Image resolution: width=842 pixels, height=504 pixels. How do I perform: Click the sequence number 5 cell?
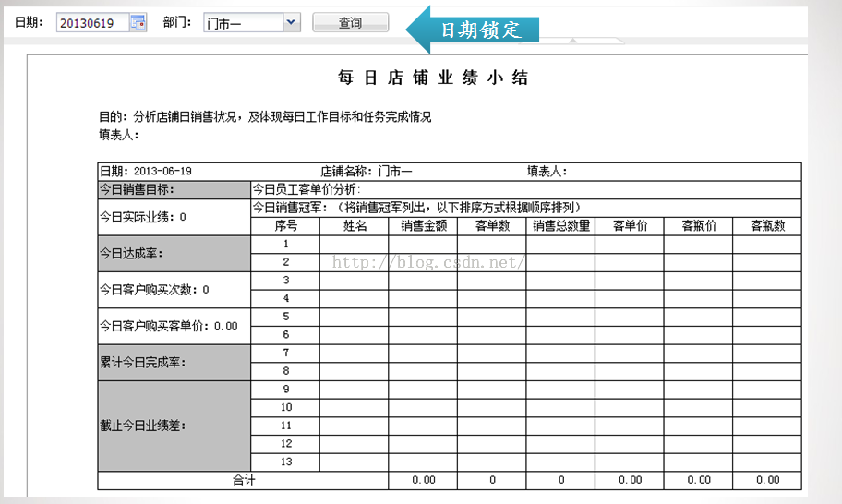tap(285, 317)
